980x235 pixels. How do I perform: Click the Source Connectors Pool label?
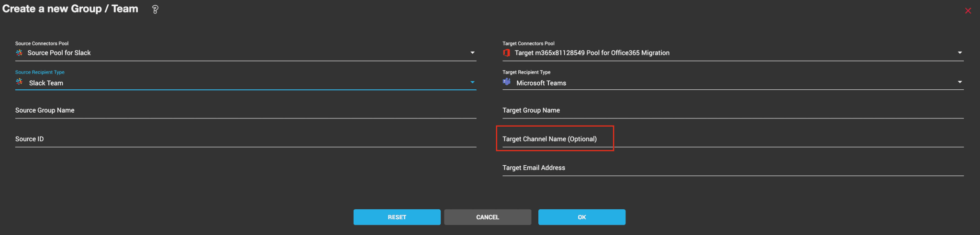42,43
